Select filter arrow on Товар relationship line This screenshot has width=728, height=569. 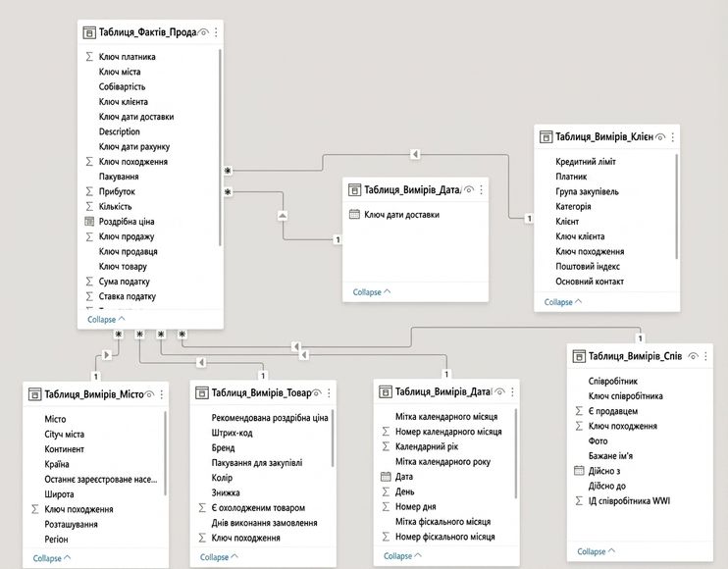pos(200,362)
